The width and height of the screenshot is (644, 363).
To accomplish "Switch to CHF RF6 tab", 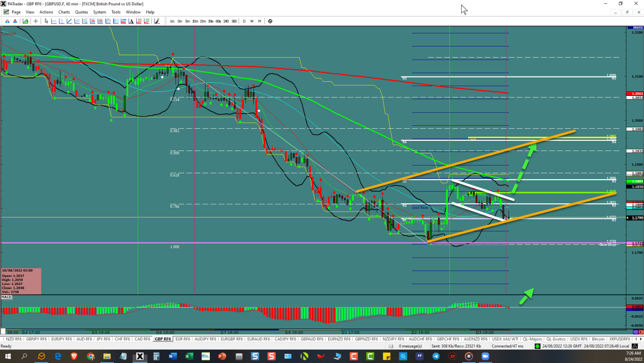I will pyautogui.click(x=122, y=339).
